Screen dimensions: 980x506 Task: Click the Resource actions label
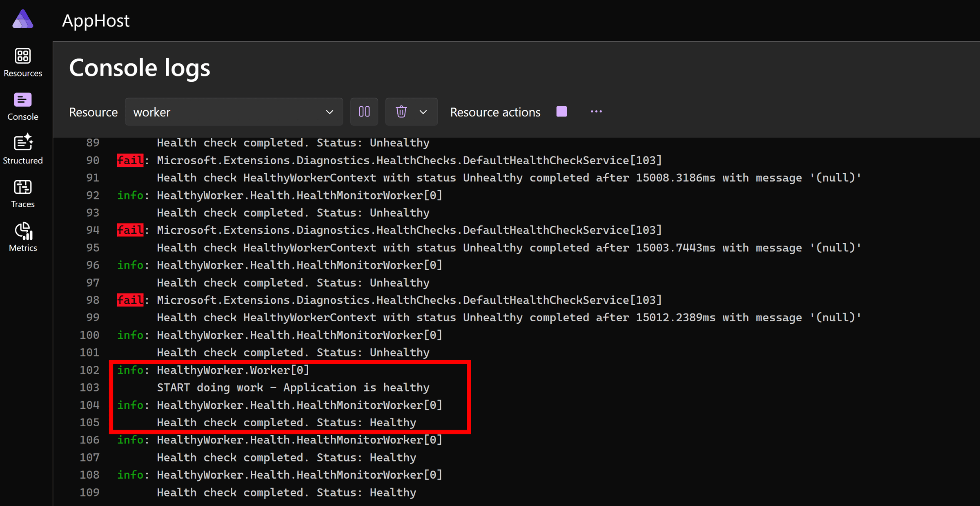pos(495,112)
